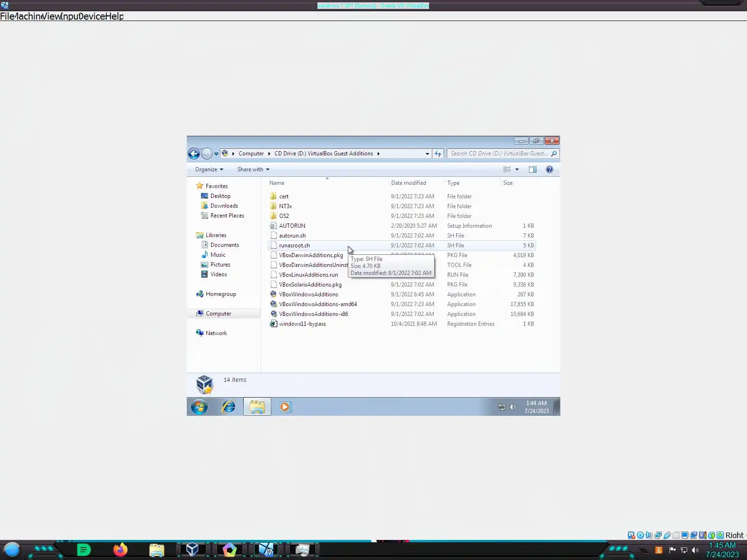This screenshot has height=560, width=747.
Task: Click guest network tray icon
Action: coord(502,407)
